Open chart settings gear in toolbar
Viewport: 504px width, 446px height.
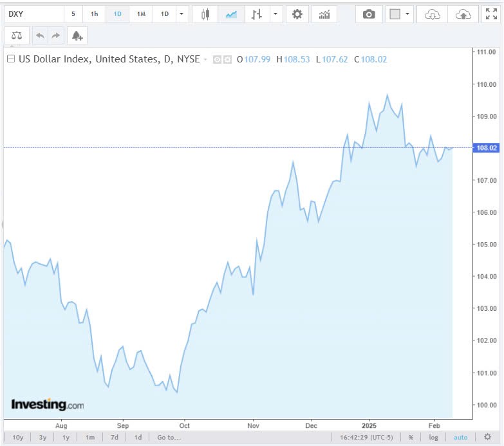point(297,14)
